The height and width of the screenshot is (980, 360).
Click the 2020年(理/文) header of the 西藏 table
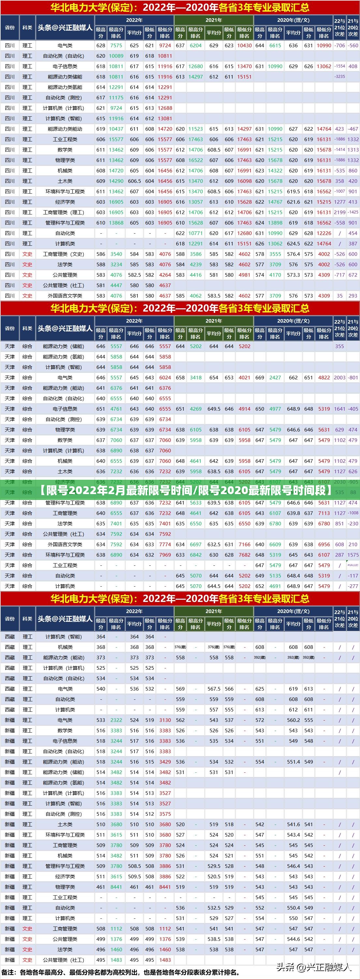click(x=293, y=611)
